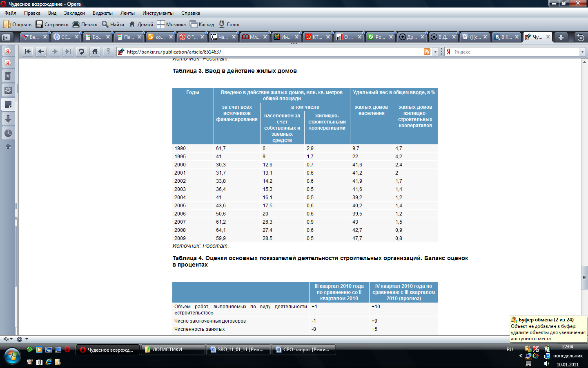Close the active 'Чу...' tab
588x368 pixels.
click(x=548, y=37)
